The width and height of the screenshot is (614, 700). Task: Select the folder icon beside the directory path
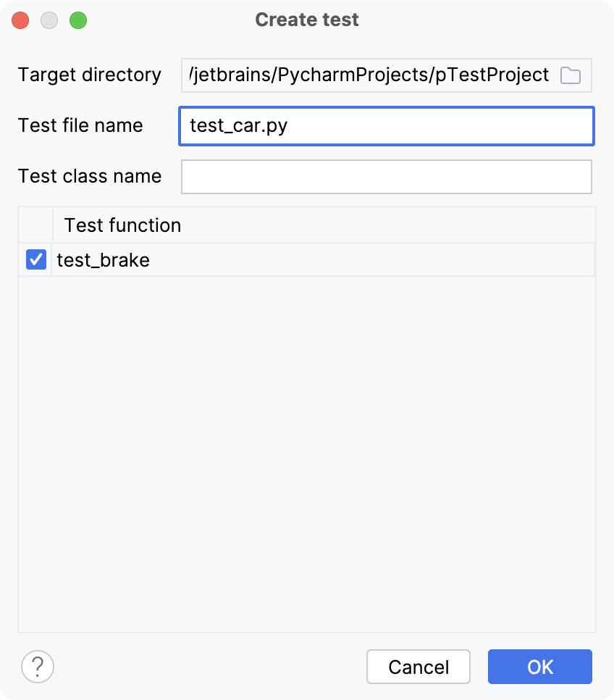point(571,75)
